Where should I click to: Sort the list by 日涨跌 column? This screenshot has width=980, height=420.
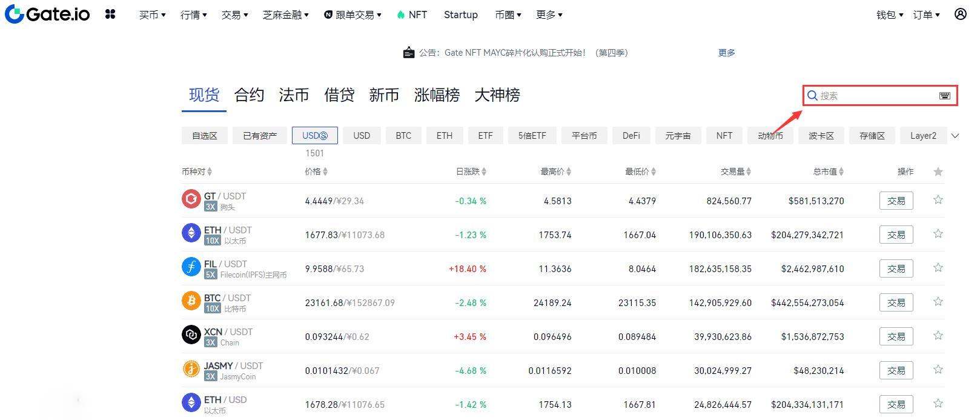pyautogui.click(x=471, y=172)
